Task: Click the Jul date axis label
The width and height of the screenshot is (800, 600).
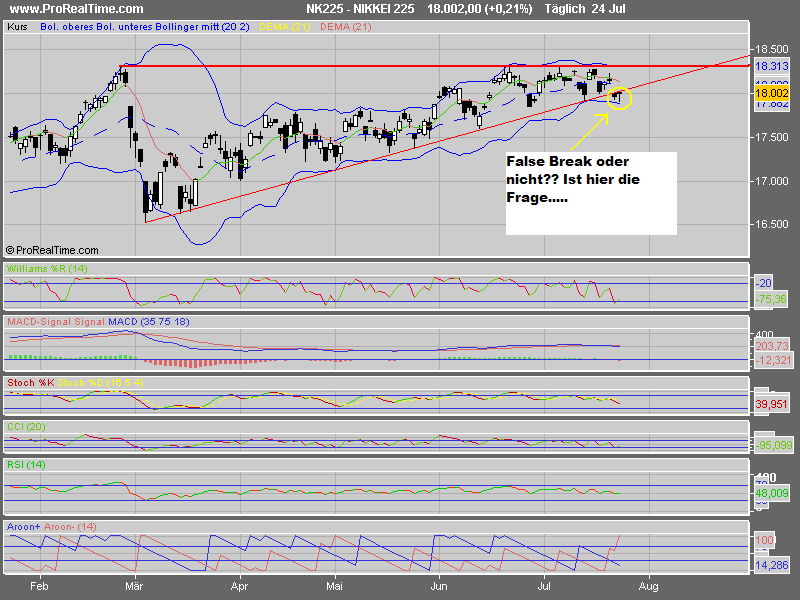Action: pyautogui.click(x=544, y=586)
